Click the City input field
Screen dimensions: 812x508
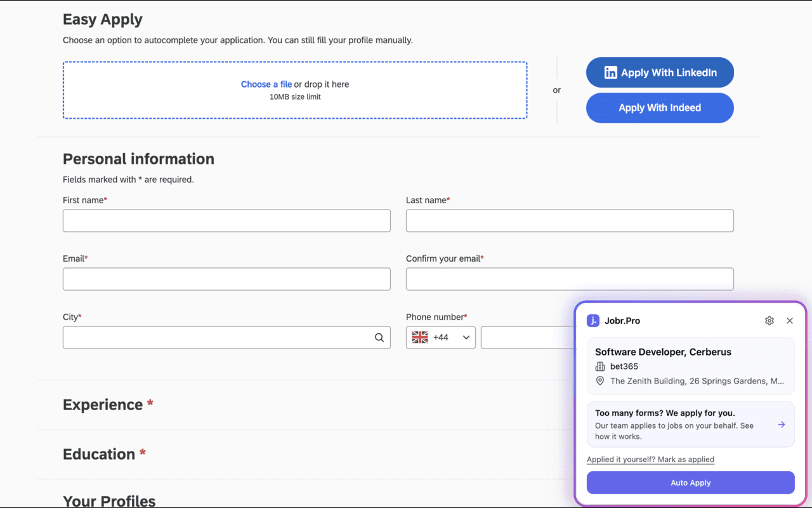pos(226,337)
